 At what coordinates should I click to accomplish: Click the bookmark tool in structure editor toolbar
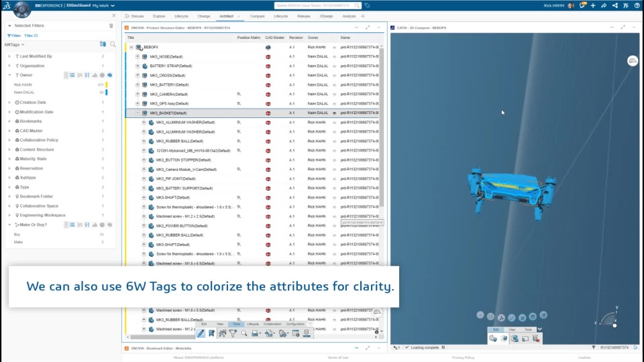click(211, 333)
